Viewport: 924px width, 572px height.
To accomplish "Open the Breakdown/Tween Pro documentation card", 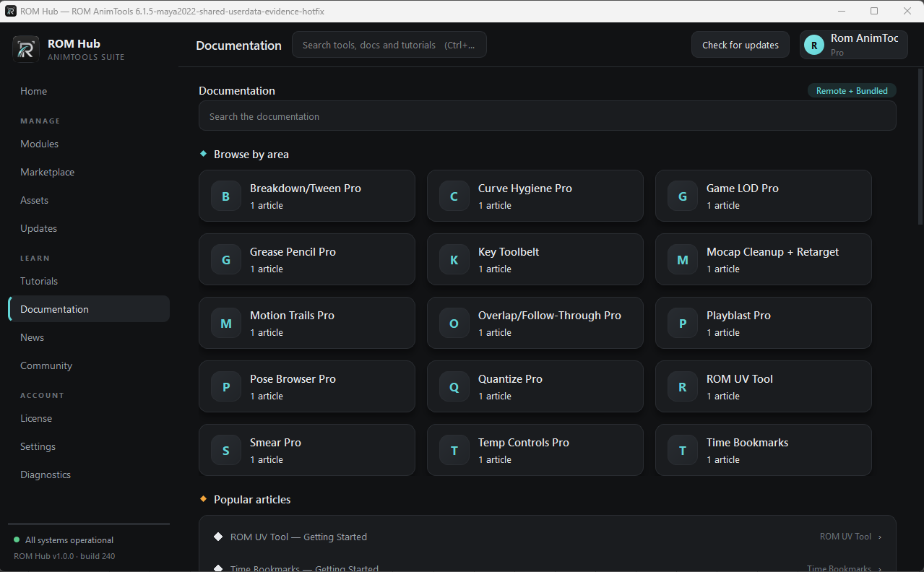I will 307,196.
